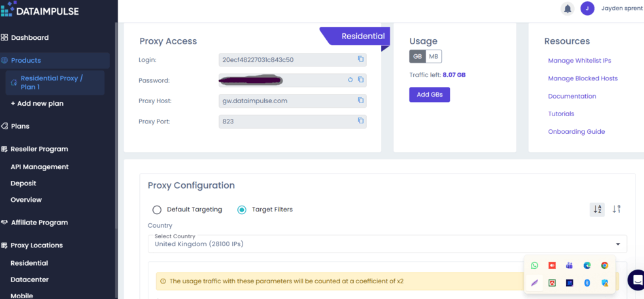
Task: Open Microsoft Edge tray icon
Action: (587, 265)
